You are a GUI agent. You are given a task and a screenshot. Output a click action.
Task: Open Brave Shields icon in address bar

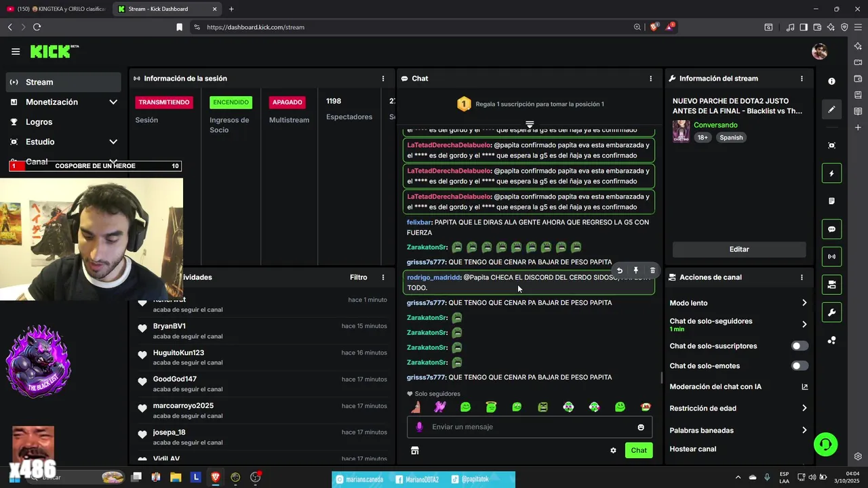tap(654, 27)
